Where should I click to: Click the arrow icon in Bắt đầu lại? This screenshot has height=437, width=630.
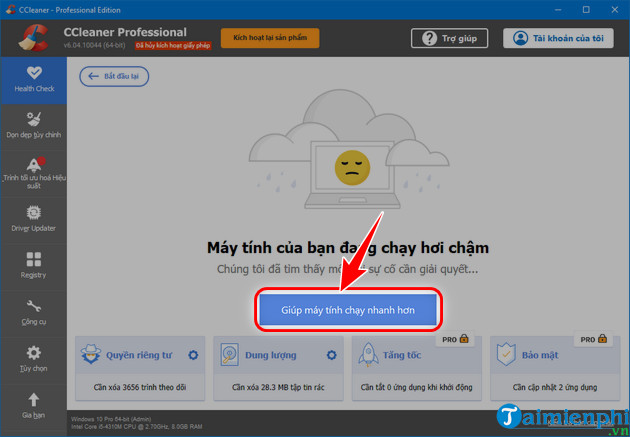click(93, 76)
